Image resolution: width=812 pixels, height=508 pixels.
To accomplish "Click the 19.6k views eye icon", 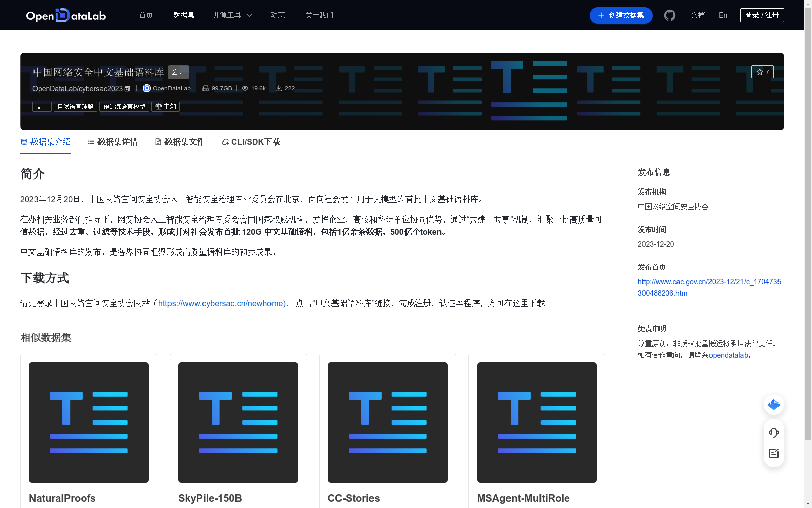I will tap(245, 88).
